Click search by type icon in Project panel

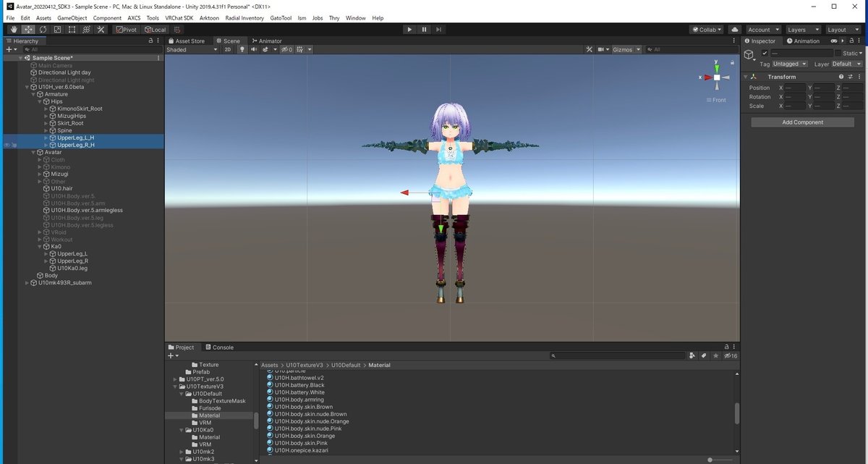point(693,355)
